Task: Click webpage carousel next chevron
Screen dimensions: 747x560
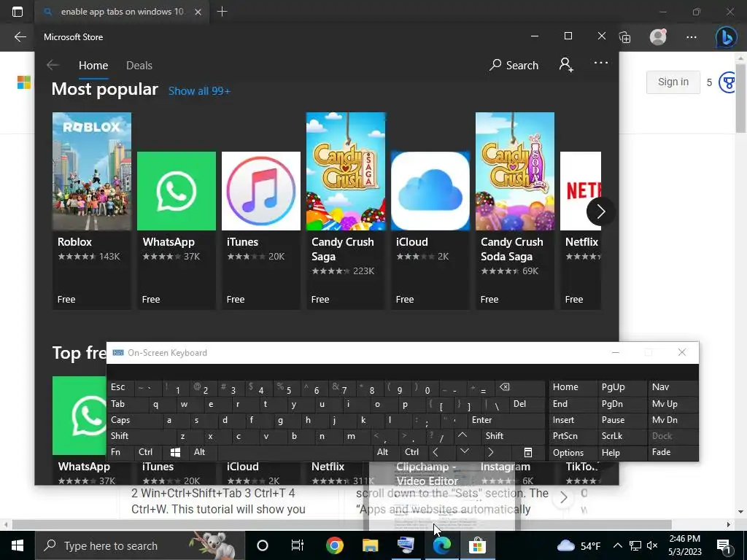Action: pos(563,498)
